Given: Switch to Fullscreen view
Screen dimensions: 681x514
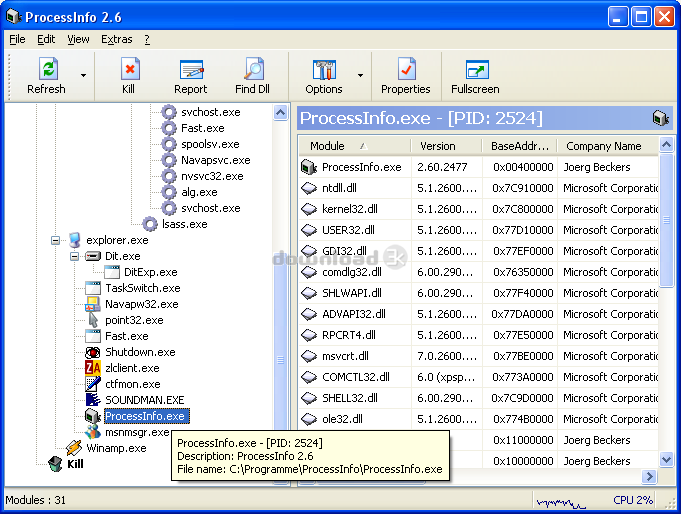Looking at the screenshot, I should 477,70.
